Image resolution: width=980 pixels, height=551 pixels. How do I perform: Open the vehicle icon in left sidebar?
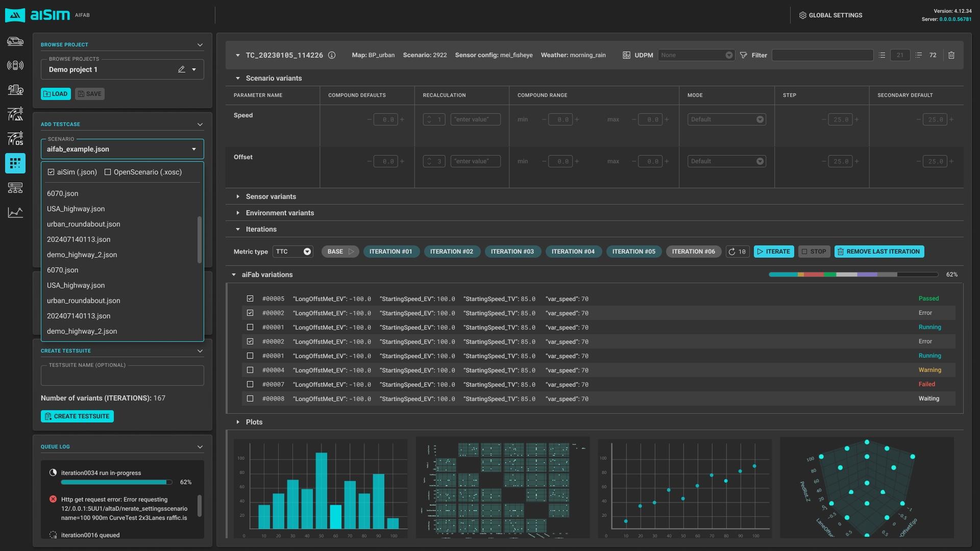(x=15, y=41)
